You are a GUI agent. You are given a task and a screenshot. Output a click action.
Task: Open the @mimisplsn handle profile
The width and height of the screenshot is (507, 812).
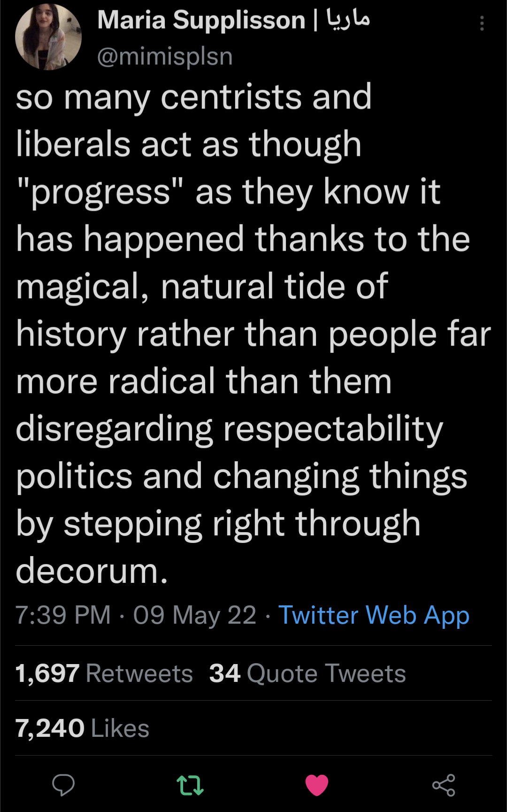[x=165, y=57]
